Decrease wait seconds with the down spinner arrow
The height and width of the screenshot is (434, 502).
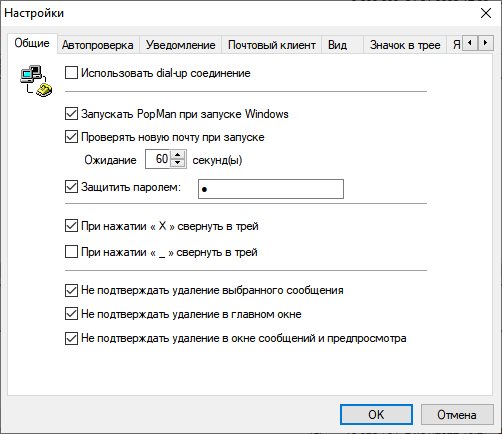[x=178, y=163]
